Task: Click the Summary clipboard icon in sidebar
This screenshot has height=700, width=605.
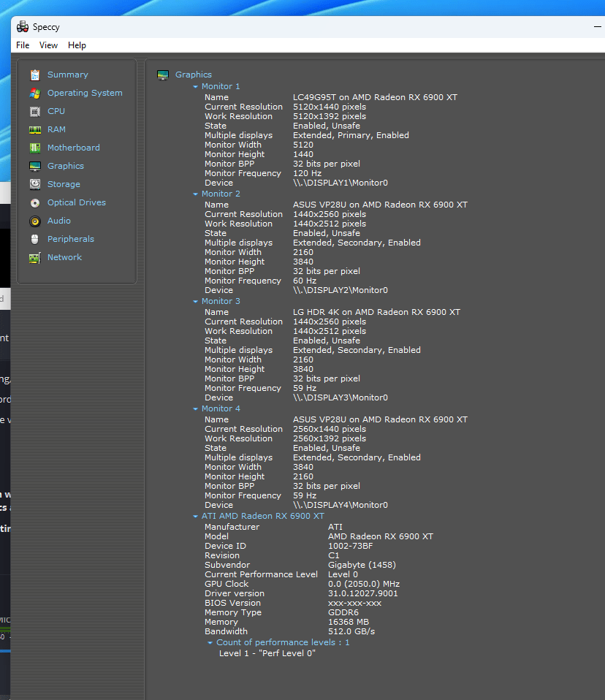Action: (35, 75)
